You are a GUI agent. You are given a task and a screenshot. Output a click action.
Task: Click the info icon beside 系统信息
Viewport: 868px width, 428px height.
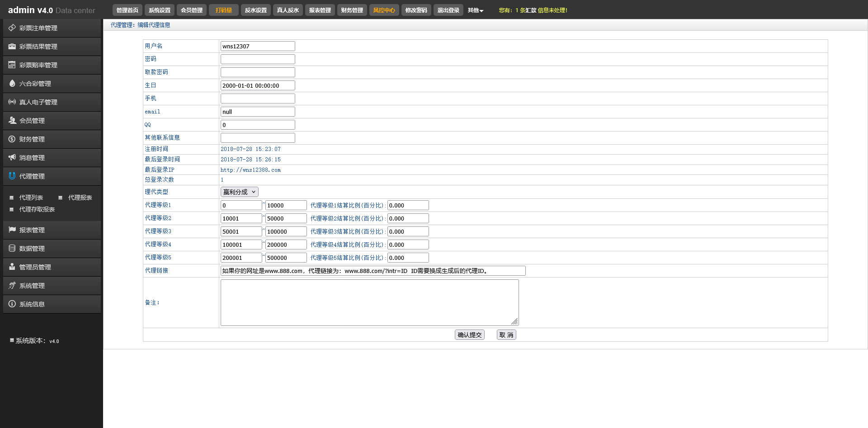[12, 304]
